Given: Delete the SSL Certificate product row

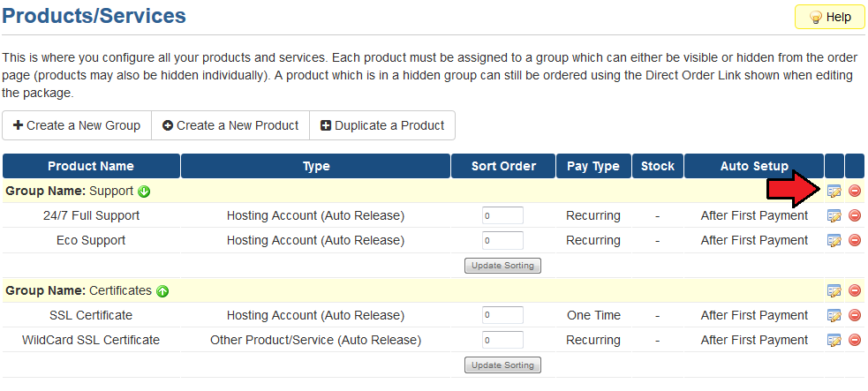Looking at the screenshot, I should point(855,315).
